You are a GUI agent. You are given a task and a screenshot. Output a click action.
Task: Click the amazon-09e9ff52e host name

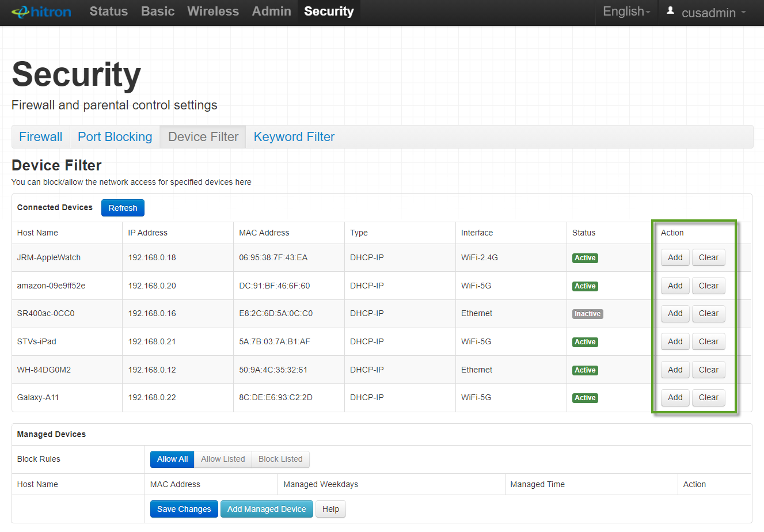click(51, 286)
